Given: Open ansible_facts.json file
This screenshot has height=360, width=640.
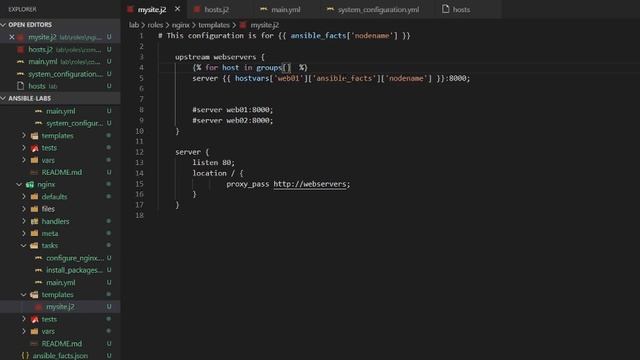Looking at the screenshot, I should click(60, 356).
